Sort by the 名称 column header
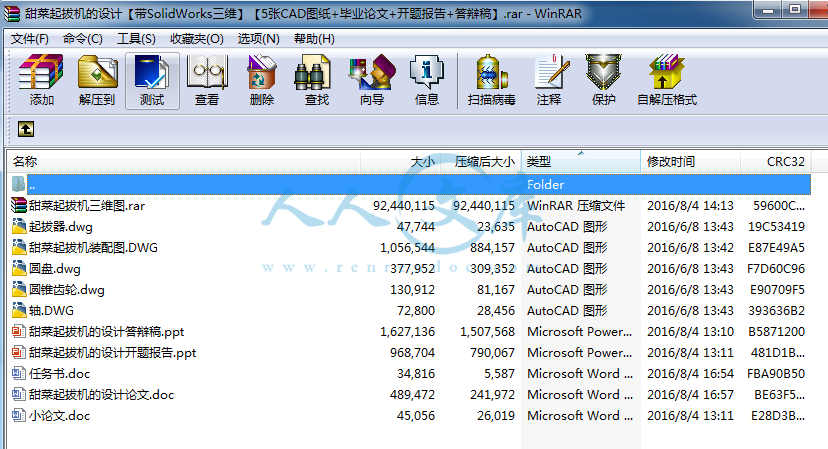Image resolution: width=828 pixels, height=449 pixels. click(x=183, y=162)
